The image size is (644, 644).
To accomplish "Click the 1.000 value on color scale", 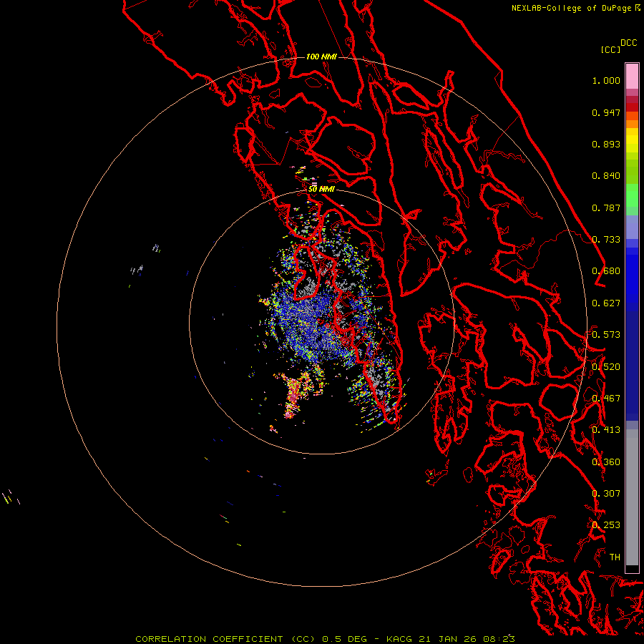I will tap(606, 80).
